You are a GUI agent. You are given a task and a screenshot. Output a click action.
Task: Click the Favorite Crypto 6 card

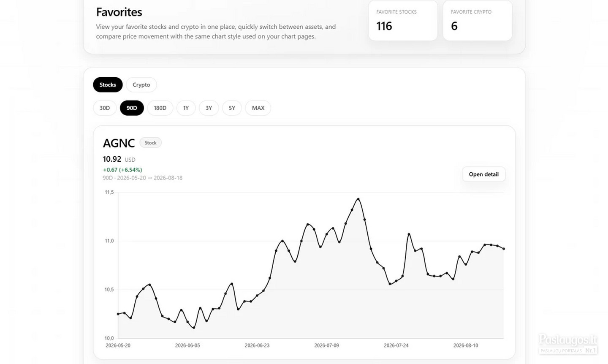(x=478, y=20)
